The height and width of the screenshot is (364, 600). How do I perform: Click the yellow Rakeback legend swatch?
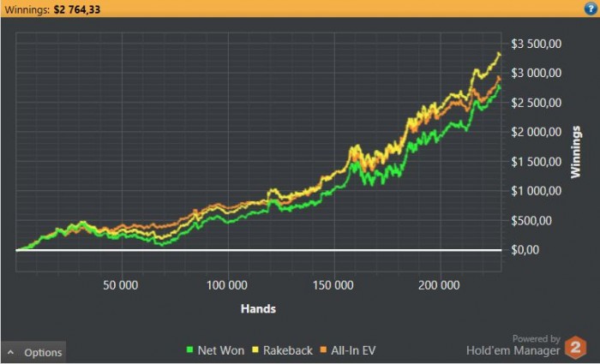pos(255,349)
